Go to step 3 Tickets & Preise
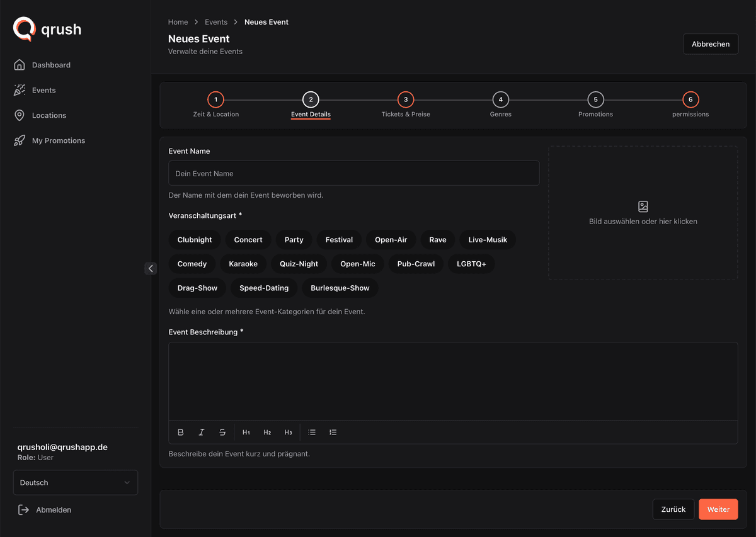Image resolution: width=756 pixels, height=537 pixels. [406, 105]
